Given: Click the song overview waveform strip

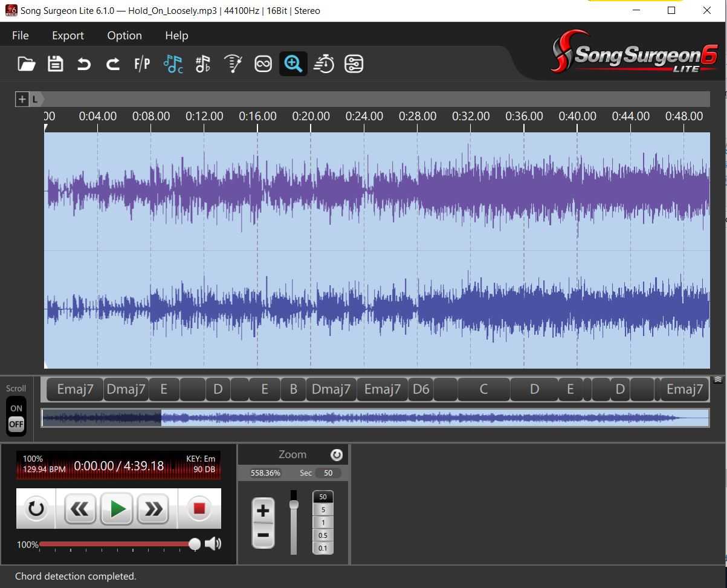Looking at the screenshot, I should (x=375, y=418).
